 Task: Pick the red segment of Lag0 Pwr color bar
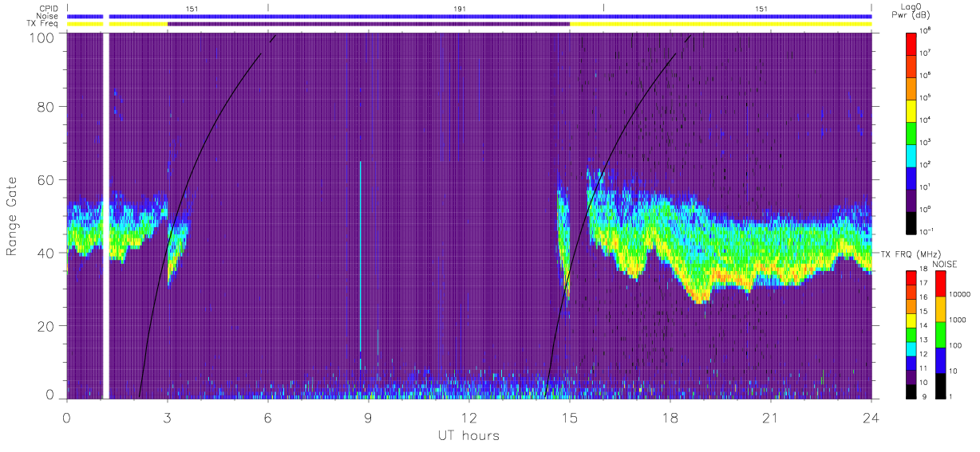click(911, 44)
